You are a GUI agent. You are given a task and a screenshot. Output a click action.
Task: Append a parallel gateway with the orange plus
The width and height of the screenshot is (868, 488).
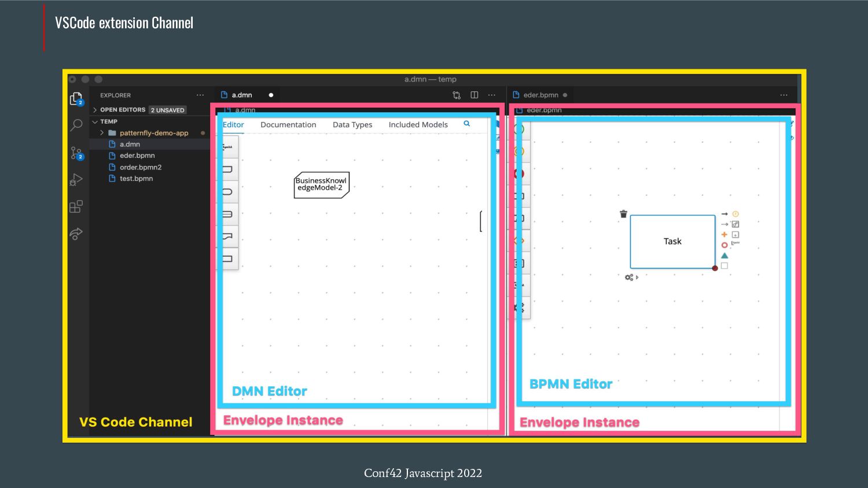(x=724, y=235)
